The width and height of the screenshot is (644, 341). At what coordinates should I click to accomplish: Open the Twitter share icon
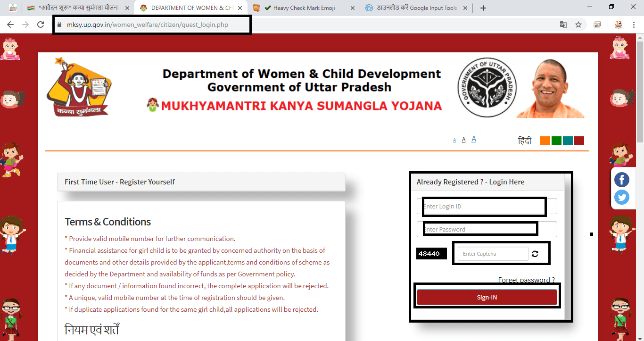tap(622, 197)
